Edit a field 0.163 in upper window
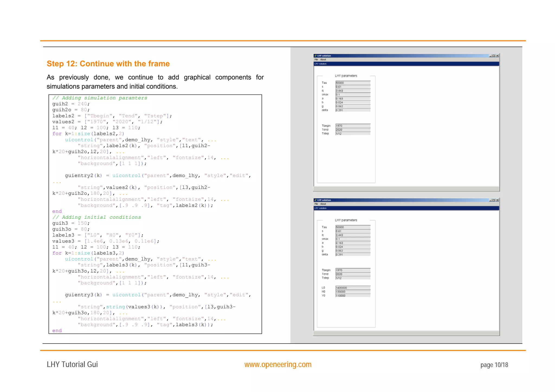The width and height of the screenshot is (555, 392). [x=353, y=99]
